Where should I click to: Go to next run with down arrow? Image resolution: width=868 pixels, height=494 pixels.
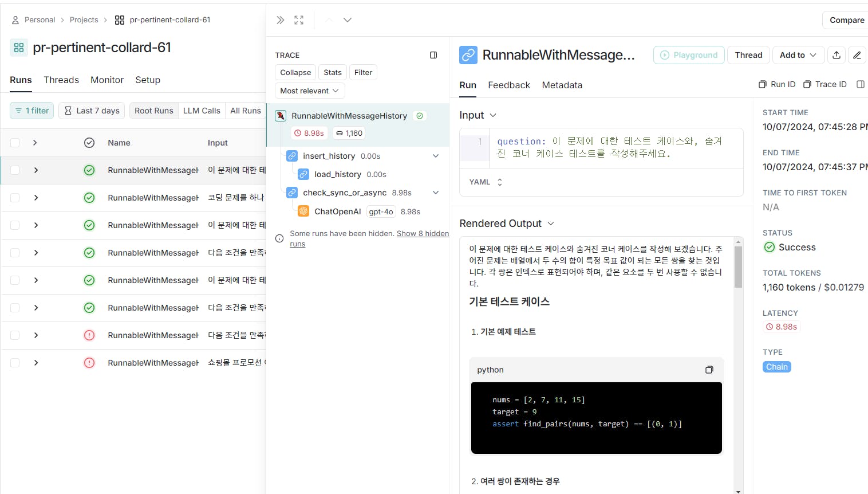pyautogui.click(x=348, y=20)
